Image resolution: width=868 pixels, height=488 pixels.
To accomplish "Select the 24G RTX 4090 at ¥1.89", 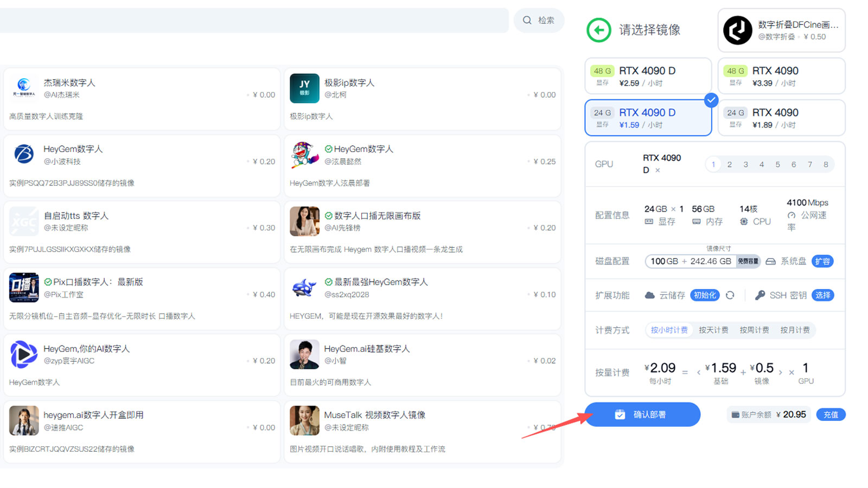I will (781, 118).
